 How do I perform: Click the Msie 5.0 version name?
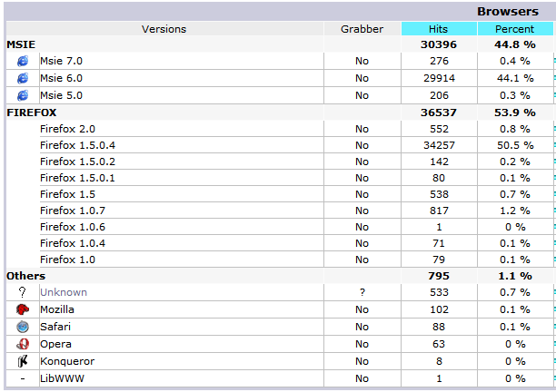[x=61, y=95]
